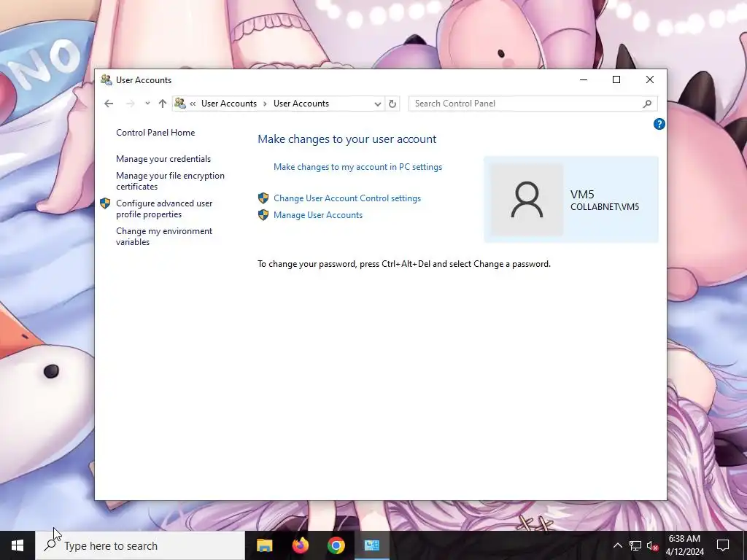Click the Back navigation arrow
747x560 pixels.
[x=109, y=104]
